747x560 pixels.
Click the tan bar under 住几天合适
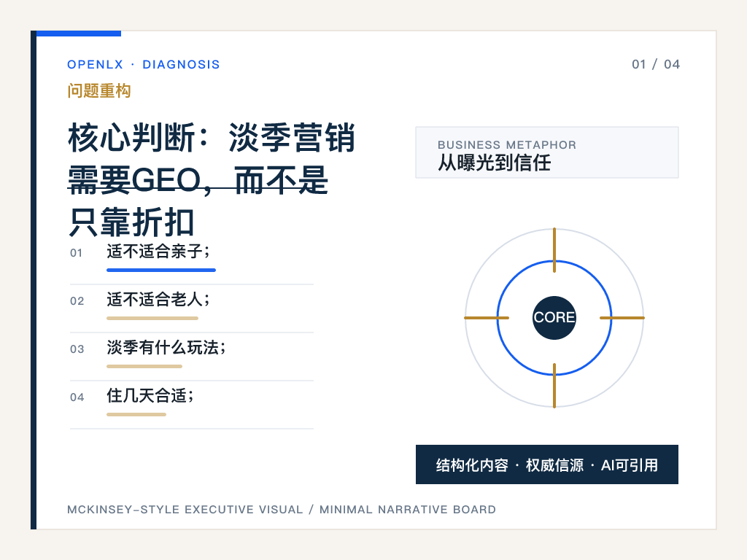pyautogui.click(x=136, y=414)
